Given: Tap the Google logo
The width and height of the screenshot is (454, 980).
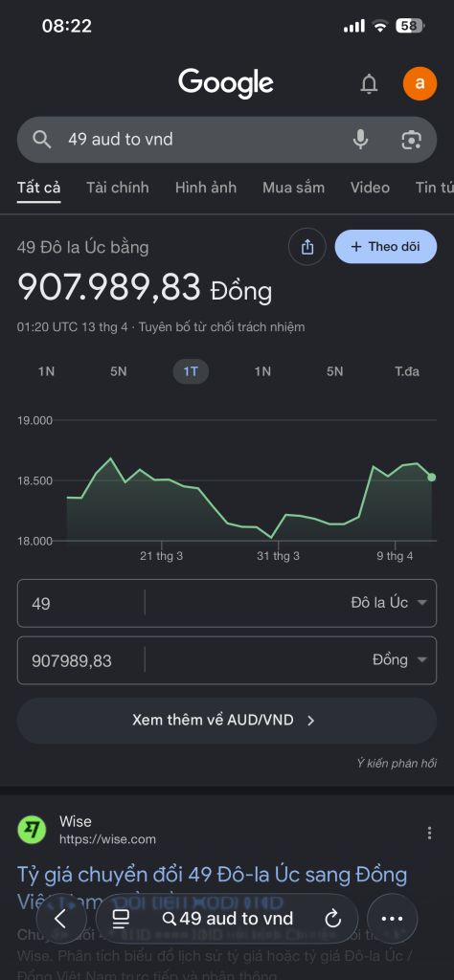Looking at the screenshot, I should coord(226,83).
